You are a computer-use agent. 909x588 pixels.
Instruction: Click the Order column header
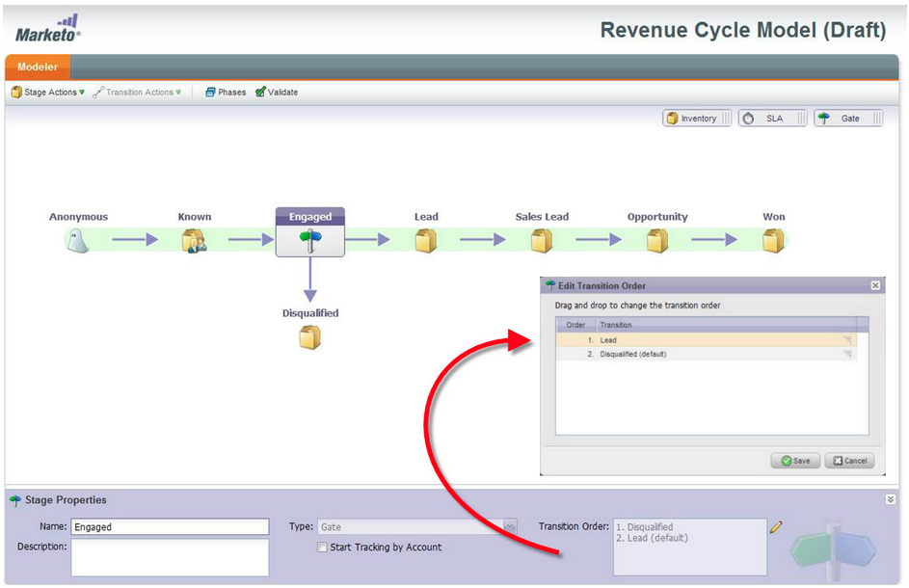(575, 325)
